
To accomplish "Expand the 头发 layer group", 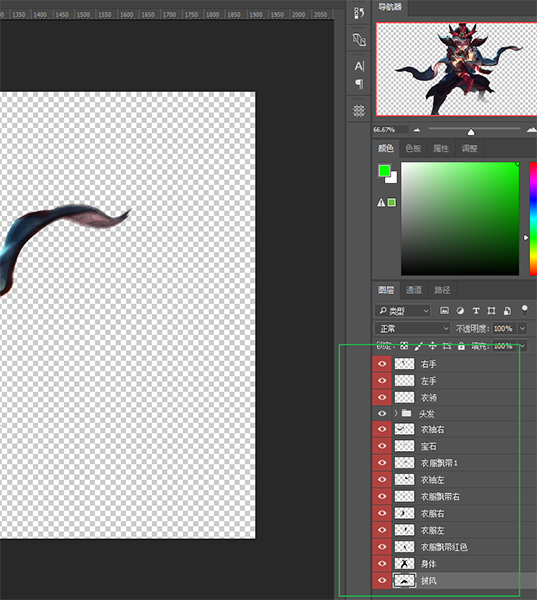I will 396,413.
